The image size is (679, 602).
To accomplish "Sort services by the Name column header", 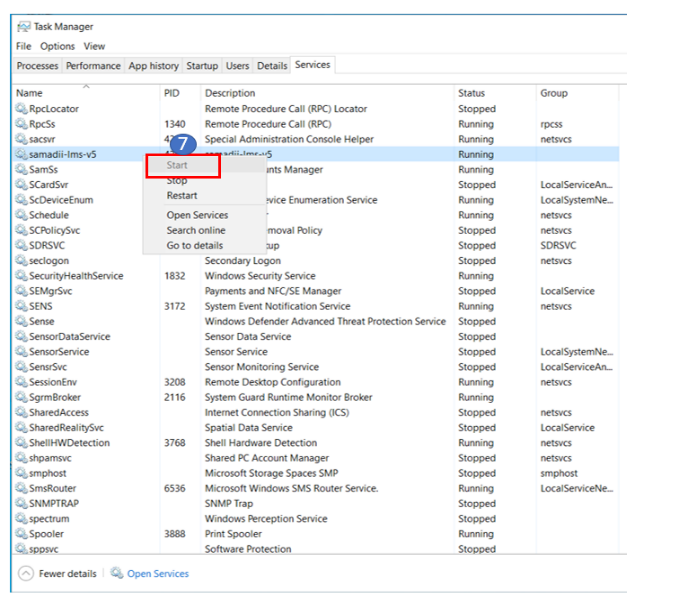I will click(30, 93).
